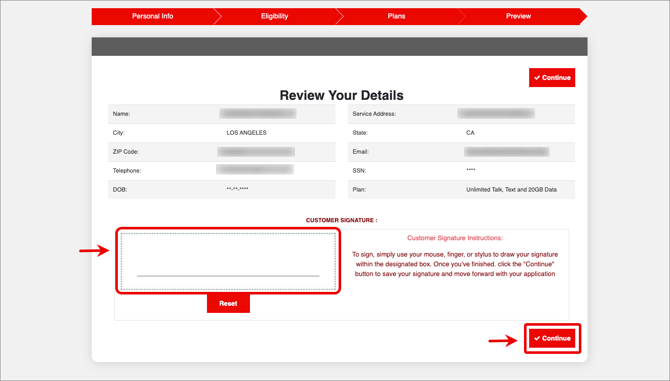This screenshot has width=670, height=381.
Task: Click inside the signature drawing box
Action: 228,261
